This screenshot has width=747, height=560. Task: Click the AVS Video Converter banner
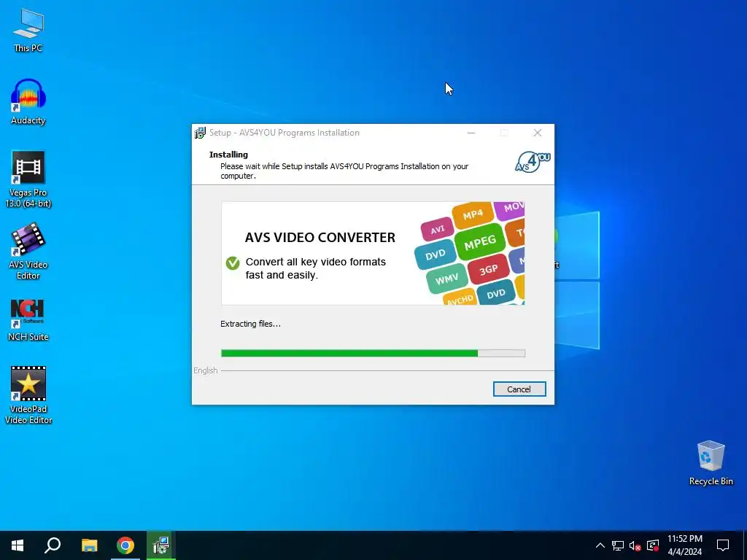pos(373,253)
